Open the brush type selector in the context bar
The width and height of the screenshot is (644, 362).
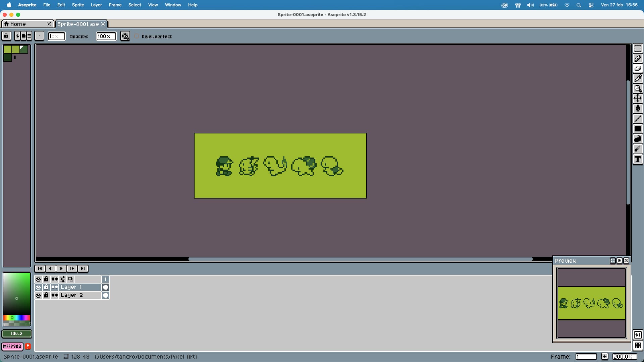[39, 36]
